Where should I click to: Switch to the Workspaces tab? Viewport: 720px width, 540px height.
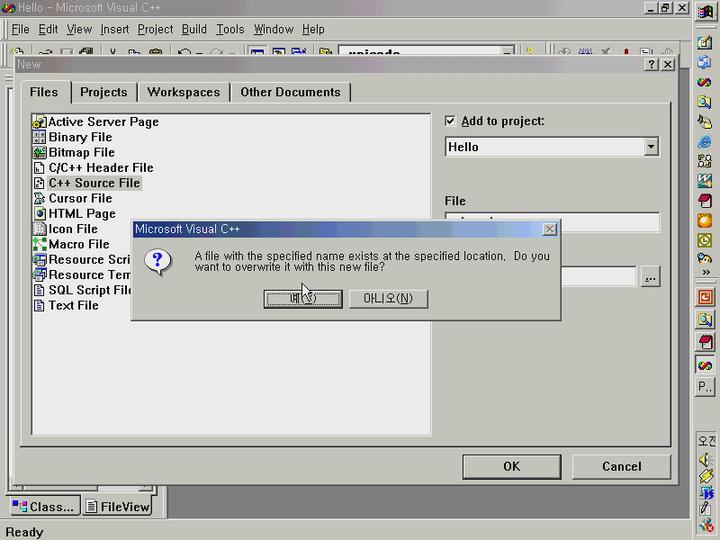[x=184, y=92]
